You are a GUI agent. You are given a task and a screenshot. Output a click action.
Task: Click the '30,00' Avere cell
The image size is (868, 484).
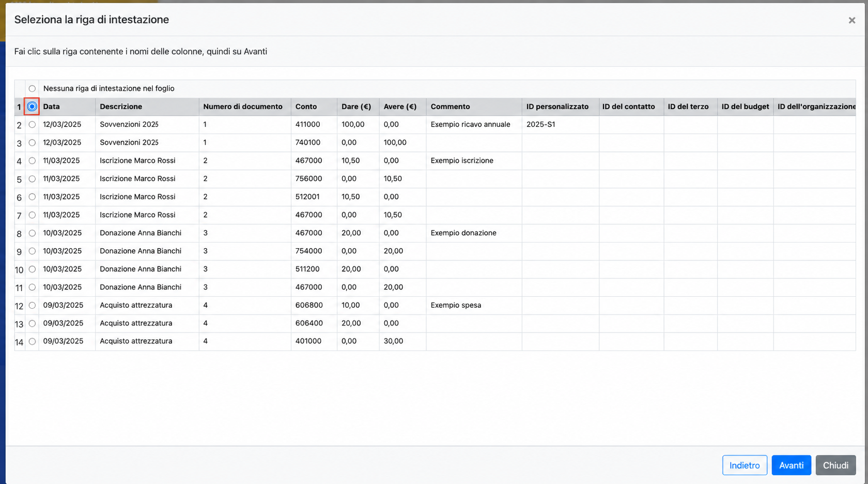pos(402,342)
